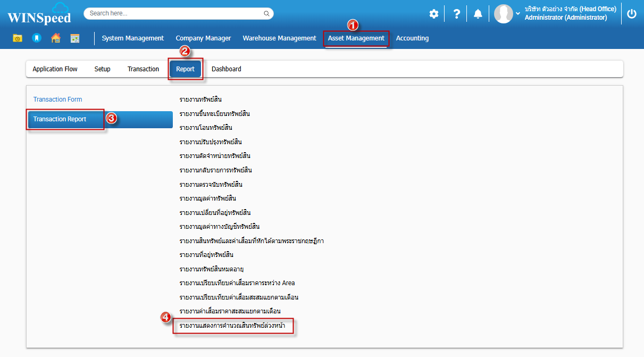Click the user avatar picture
The image size is (644, 357).
point(503,14)
